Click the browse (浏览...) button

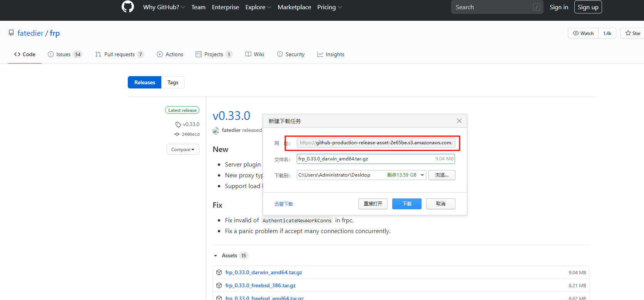tap(442, 175)
